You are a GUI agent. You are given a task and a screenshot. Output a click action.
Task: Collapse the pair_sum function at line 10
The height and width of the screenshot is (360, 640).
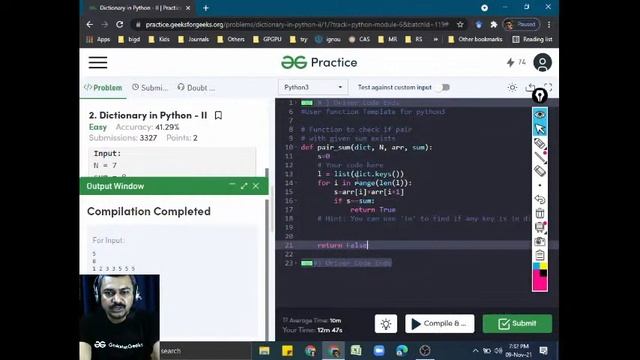pyautogui.click(x=296, y=148)
